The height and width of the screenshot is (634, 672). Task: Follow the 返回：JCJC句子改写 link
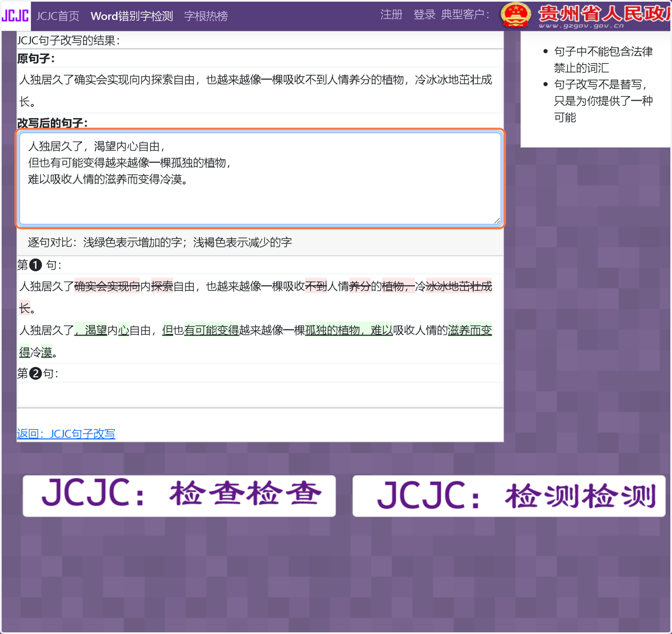pyautogui.click(x=66, y=434)
